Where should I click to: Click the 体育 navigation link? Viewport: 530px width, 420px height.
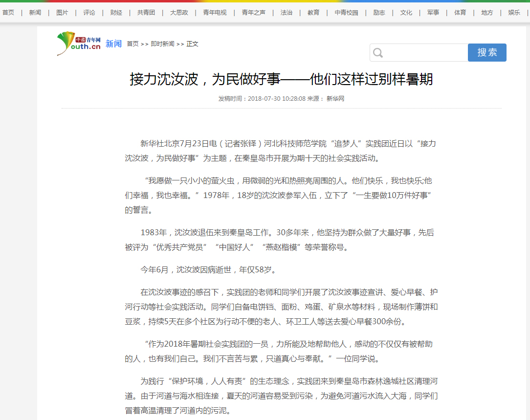(x=460, y=13)
